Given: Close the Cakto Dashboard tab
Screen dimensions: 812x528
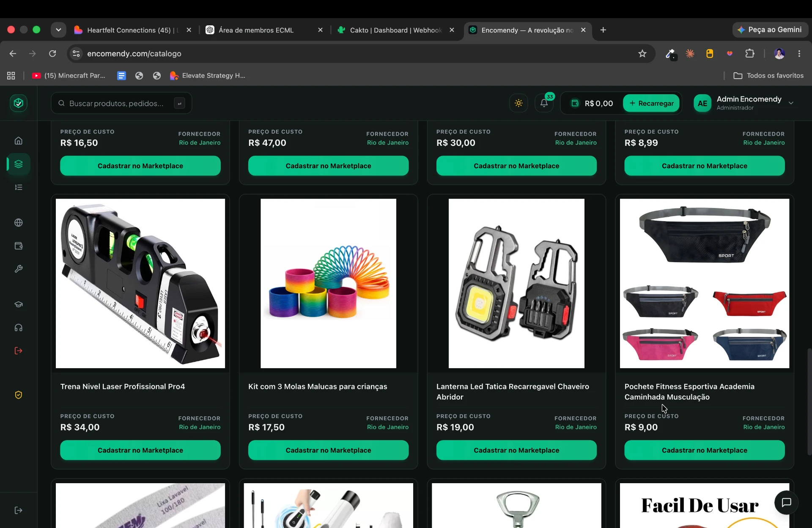Looking at the screenshot, I should 452,30.
